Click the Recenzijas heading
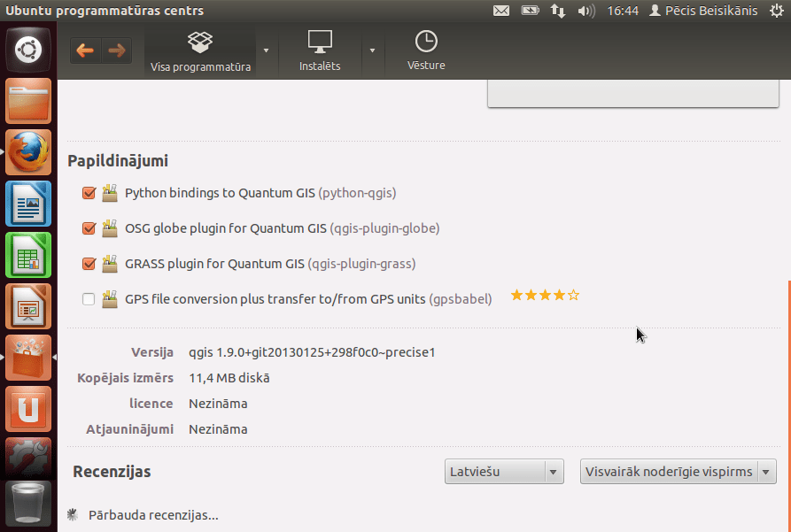Image resolution: width=791 pixels, height=532 pixels. tap(112, 472)
